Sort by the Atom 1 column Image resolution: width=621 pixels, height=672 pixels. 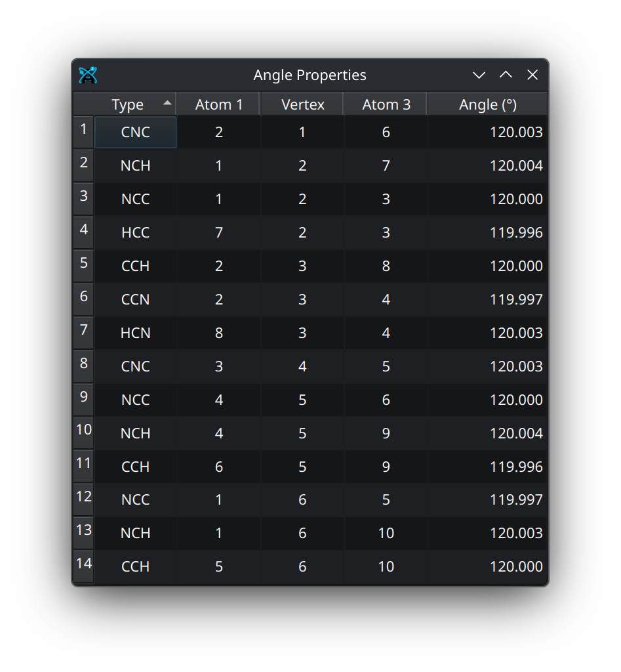coord(218,104)
